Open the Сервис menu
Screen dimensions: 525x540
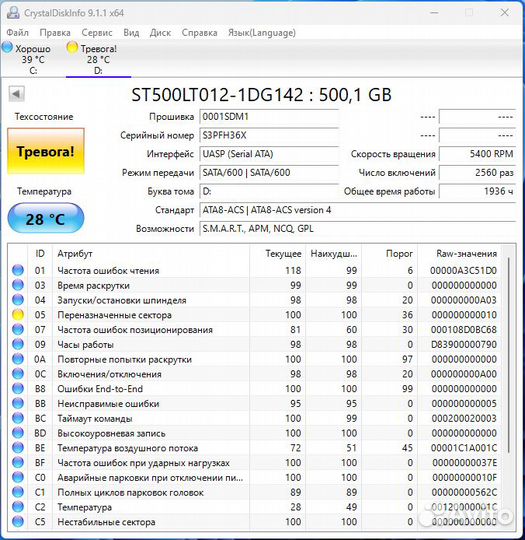point(97,33)
